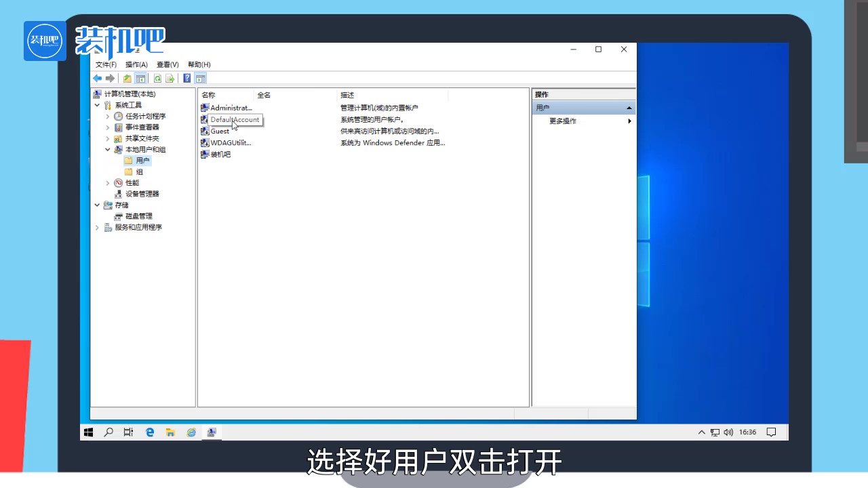Collapse the 用户 section in the action pane
Image resolution: width=868 pixels, height=488 pixels.
(629, 107)
